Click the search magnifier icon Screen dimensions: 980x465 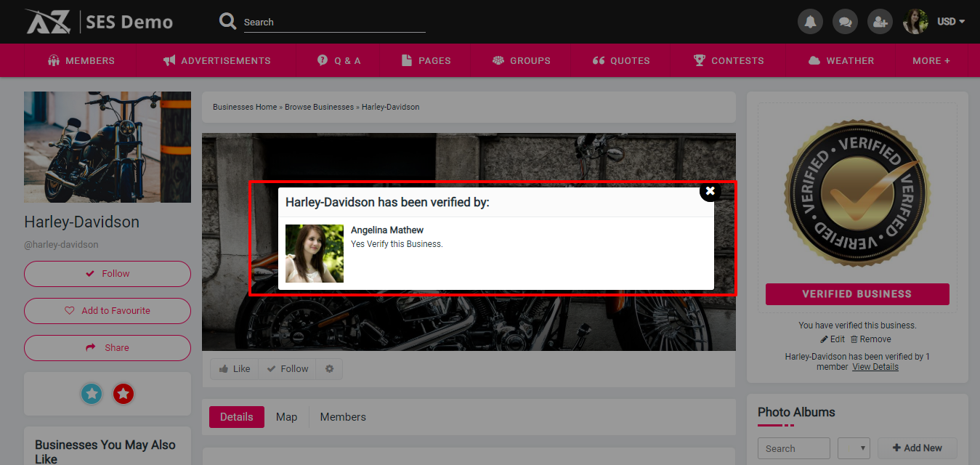[228, 21]
